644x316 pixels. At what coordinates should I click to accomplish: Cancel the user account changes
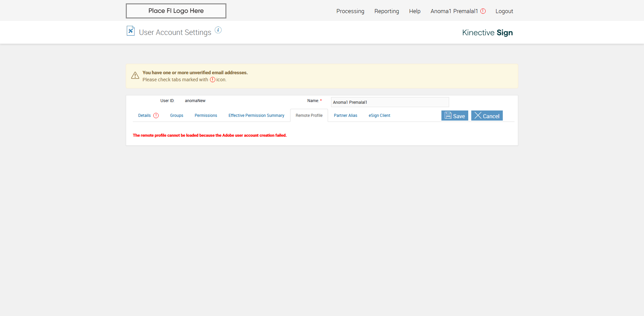[x=487, y=116]
